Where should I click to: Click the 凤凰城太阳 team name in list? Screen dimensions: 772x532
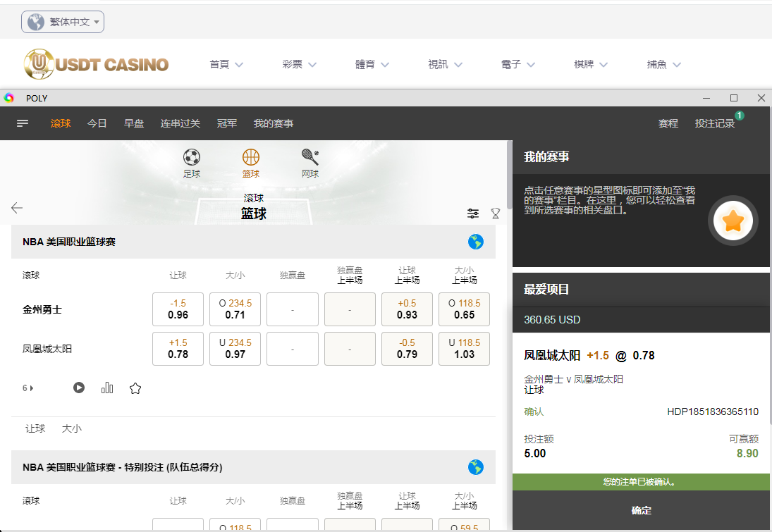click(x=47, y=349)
